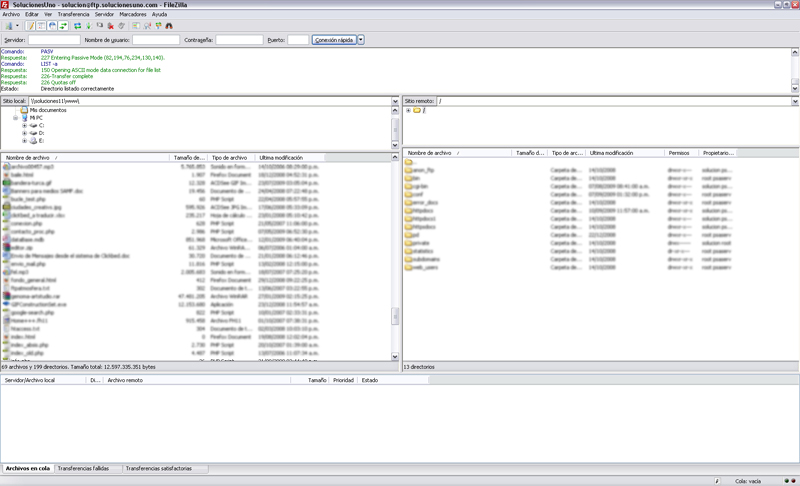This screenshot has height=486, width=800.
Task: Select database.mdb in the local file list
Action: point(28,240)
